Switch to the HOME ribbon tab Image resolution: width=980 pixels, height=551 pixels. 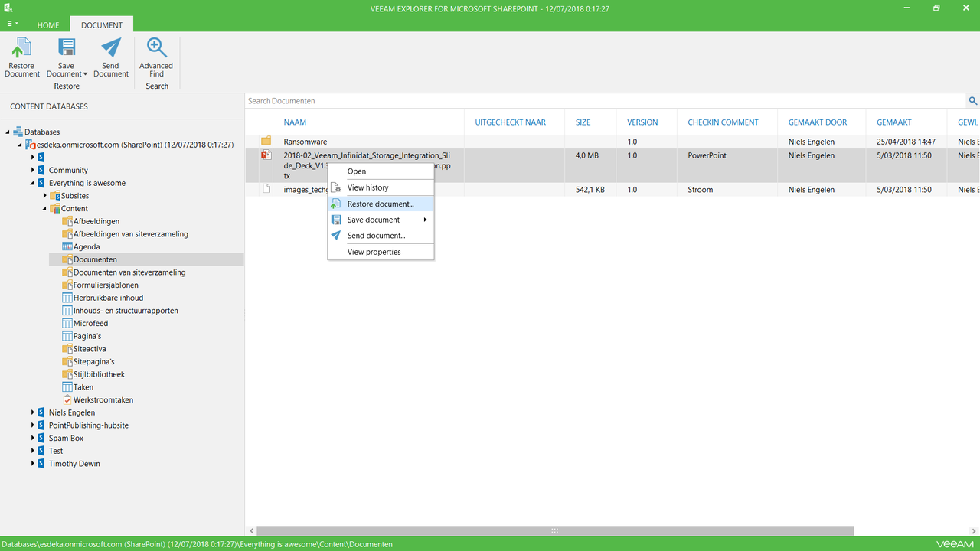click(x=48, y=25)
